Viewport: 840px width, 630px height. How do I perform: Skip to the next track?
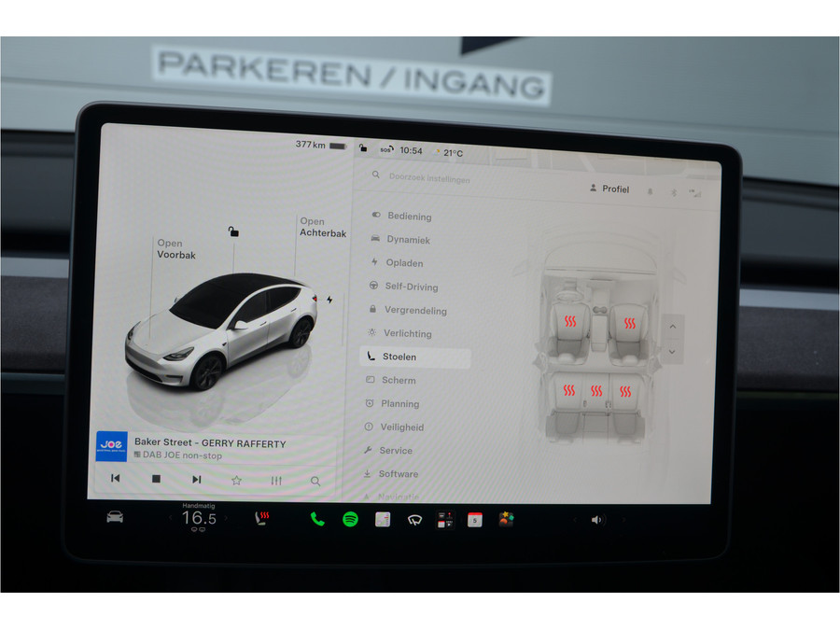197,479
